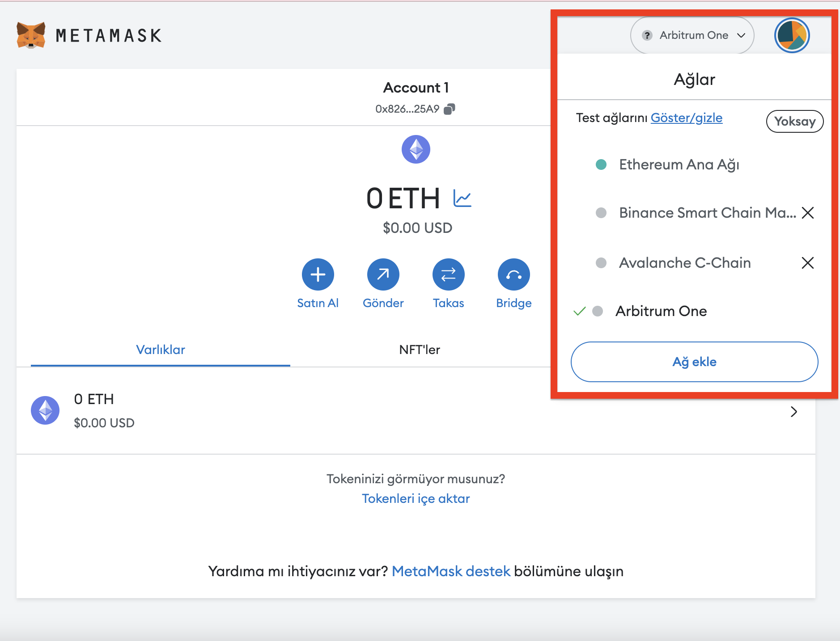This screenshot has width=840, height=641.
Task: Open the account avatar menu
Action: point(792,35)
